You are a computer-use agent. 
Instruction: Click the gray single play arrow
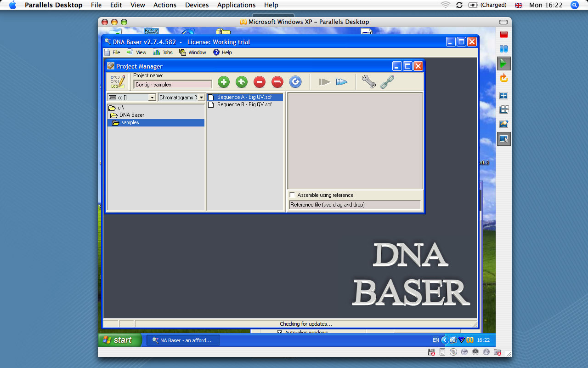click(x=325, y=82)
